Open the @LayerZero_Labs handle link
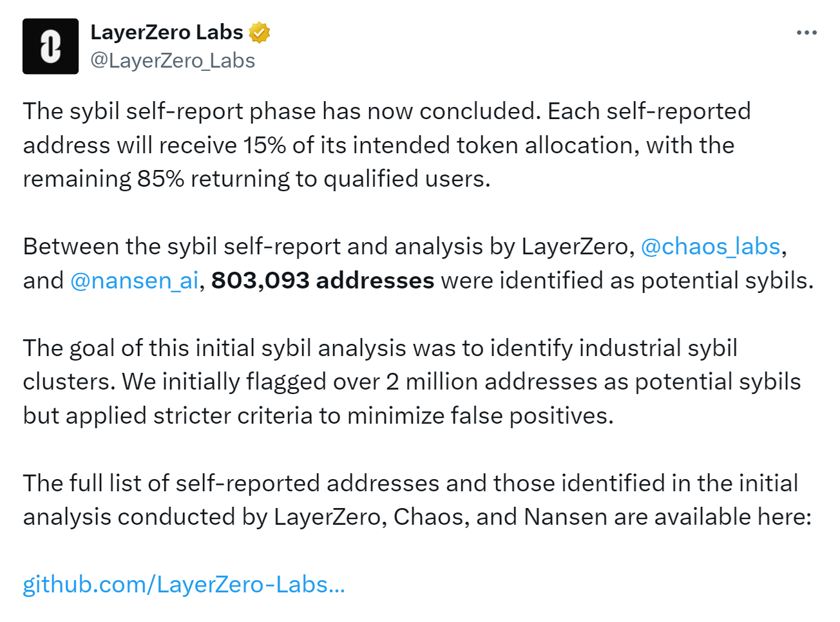The image size is (840, 622). [x=173, y=61]
